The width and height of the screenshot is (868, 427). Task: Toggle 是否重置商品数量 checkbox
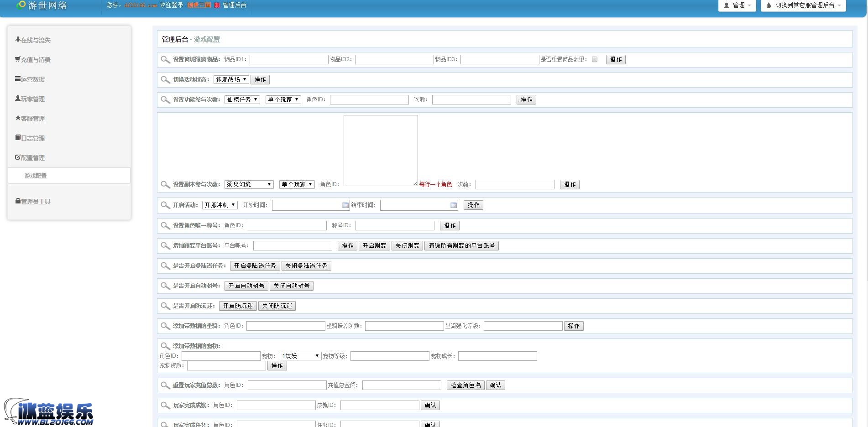click(x=595, y=59)
